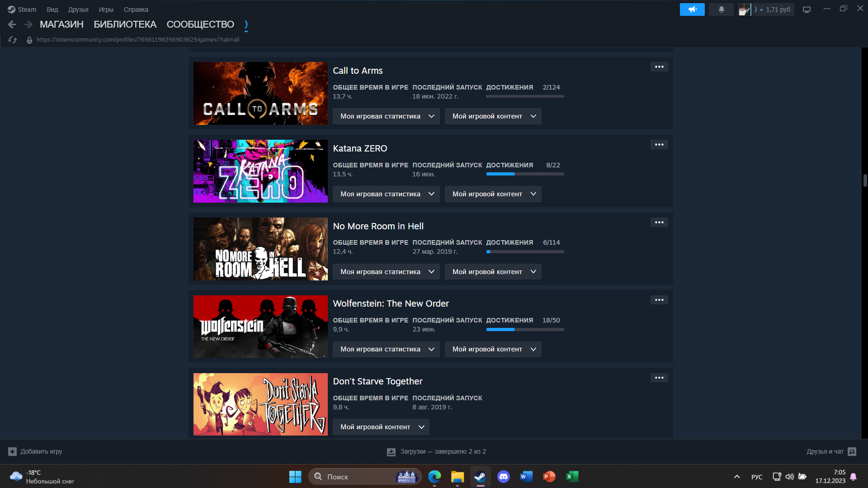Open No More Room in Hell title link
868x488 pixels.
[378, 226]
